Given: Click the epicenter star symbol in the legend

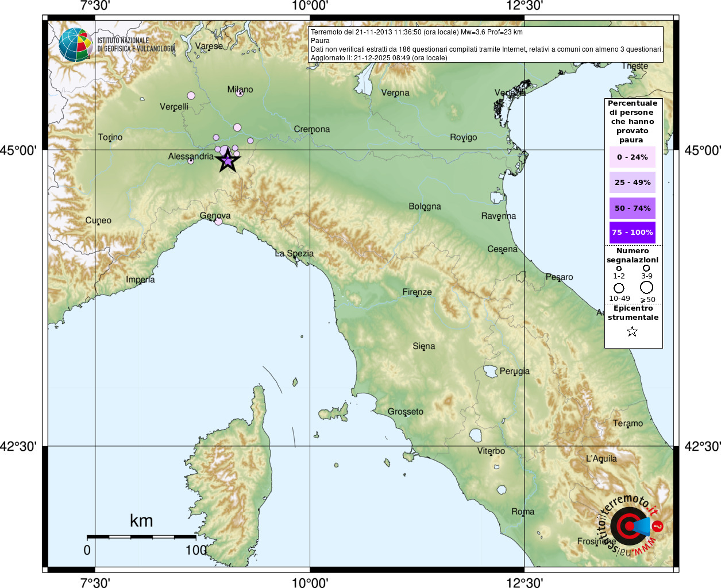Looking at the screenshot, I should (x=632, y=331).
